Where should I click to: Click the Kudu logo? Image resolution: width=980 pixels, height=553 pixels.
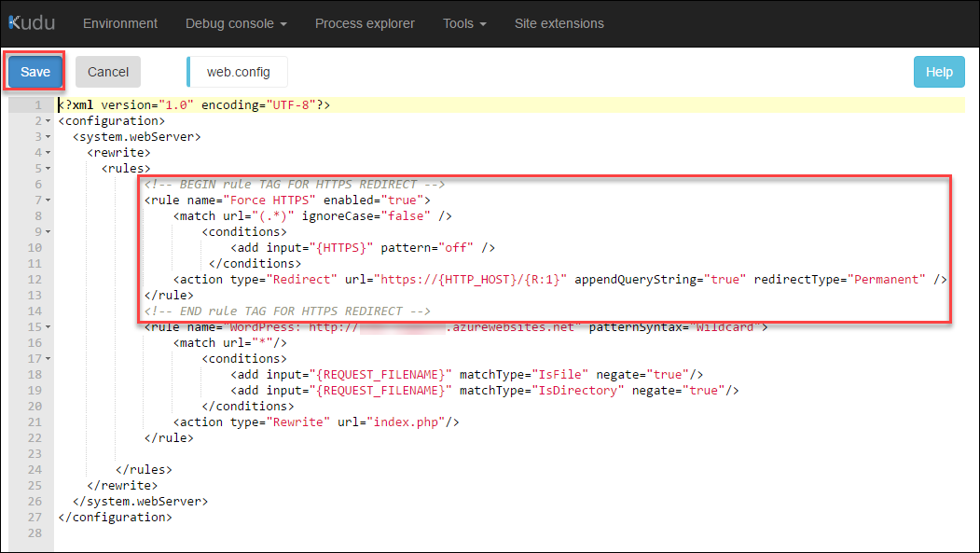(x=32, y=23)
